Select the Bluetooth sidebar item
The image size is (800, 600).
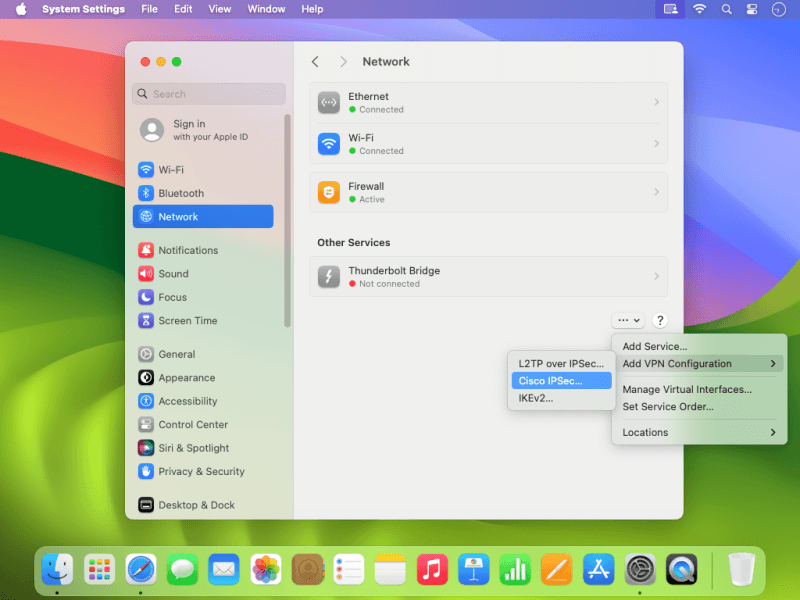click(180, 193)
